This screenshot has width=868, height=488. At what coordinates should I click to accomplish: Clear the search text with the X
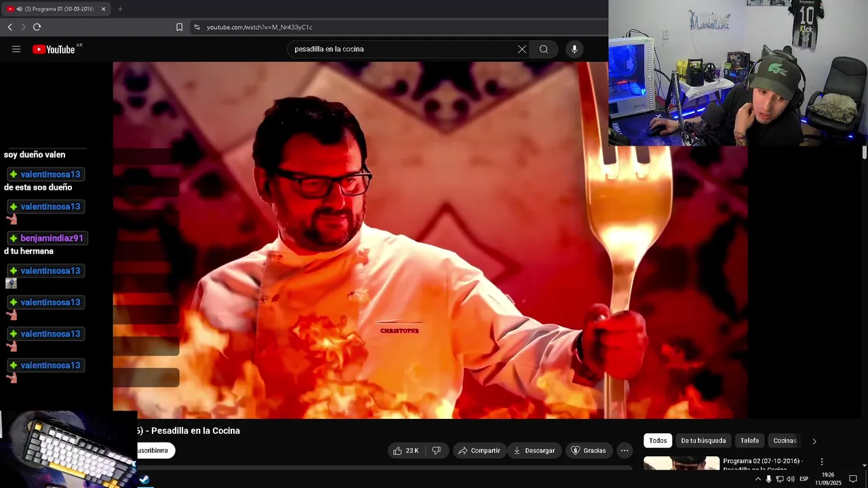point(521,49)
